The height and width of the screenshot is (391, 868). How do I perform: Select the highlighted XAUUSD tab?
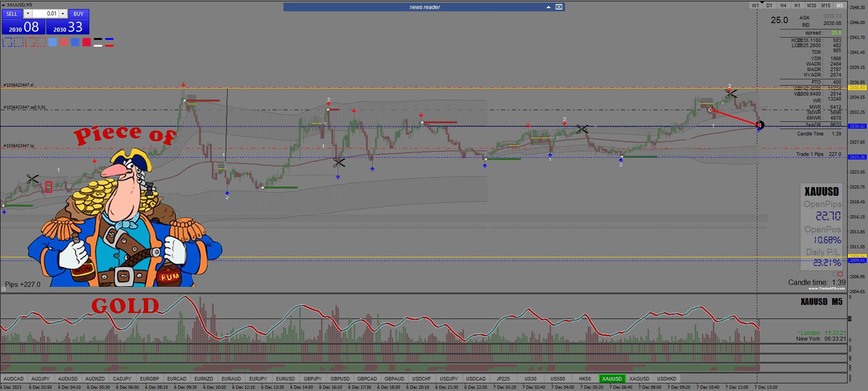click(x=612, y=379)
